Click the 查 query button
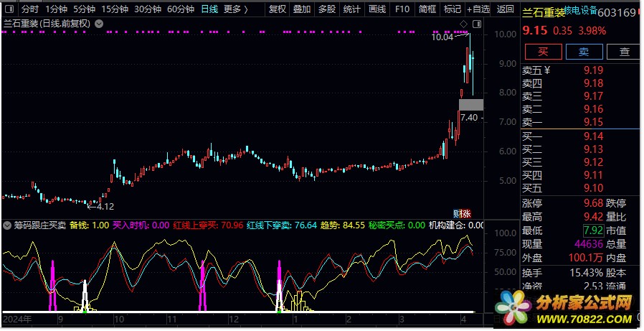 [625, 52]
